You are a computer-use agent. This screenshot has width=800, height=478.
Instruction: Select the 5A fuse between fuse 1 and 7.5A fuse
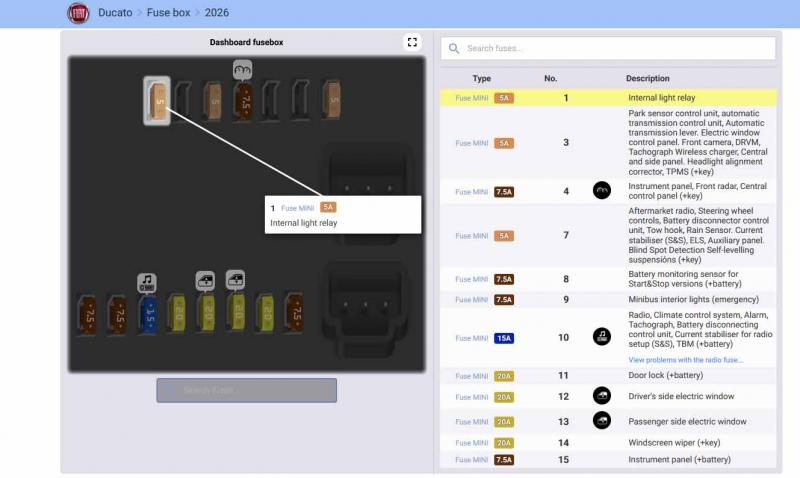pyautogui.click(x=213, y=101)
